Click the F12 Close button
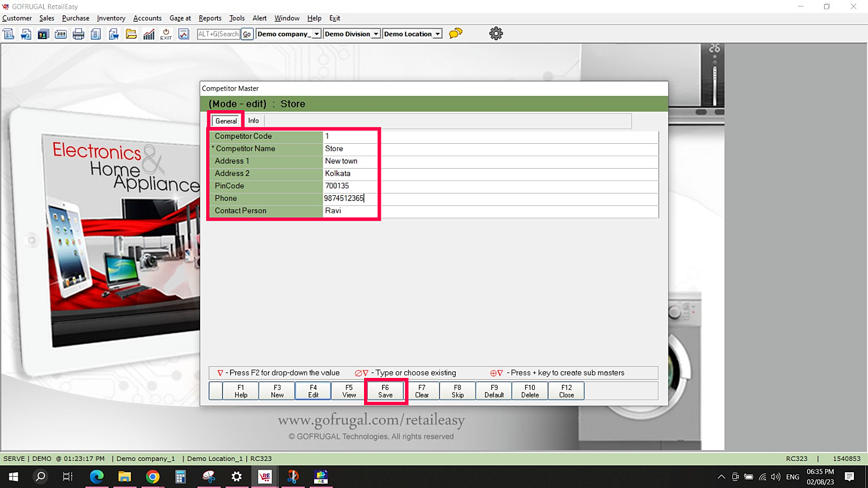 tap(566, 391)
